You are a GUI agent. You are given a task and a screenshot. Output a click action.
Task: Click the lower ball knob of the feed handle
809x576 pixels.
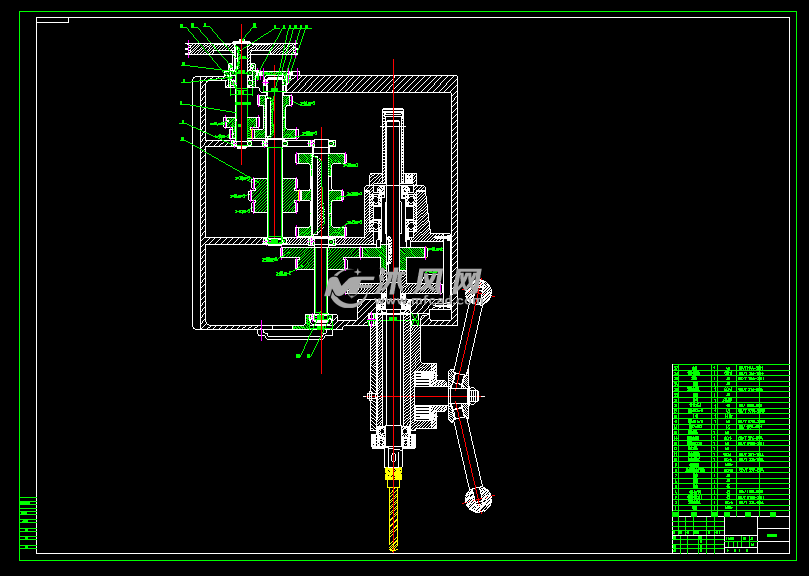point(478,498)
